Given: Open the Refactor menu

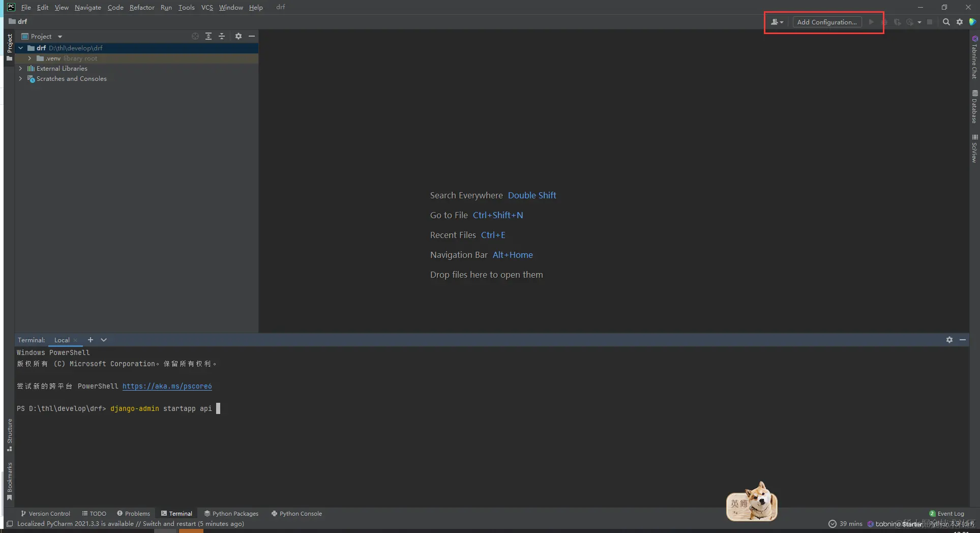Looking at the screenshot, I should click(142, 7).
